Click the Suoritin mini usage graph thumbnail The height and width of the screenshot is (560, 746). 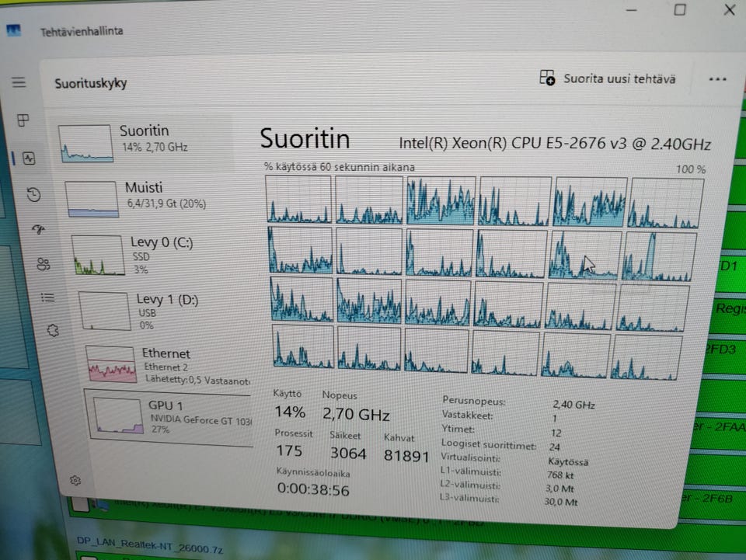pyautogui.click(x=85, y=144)
